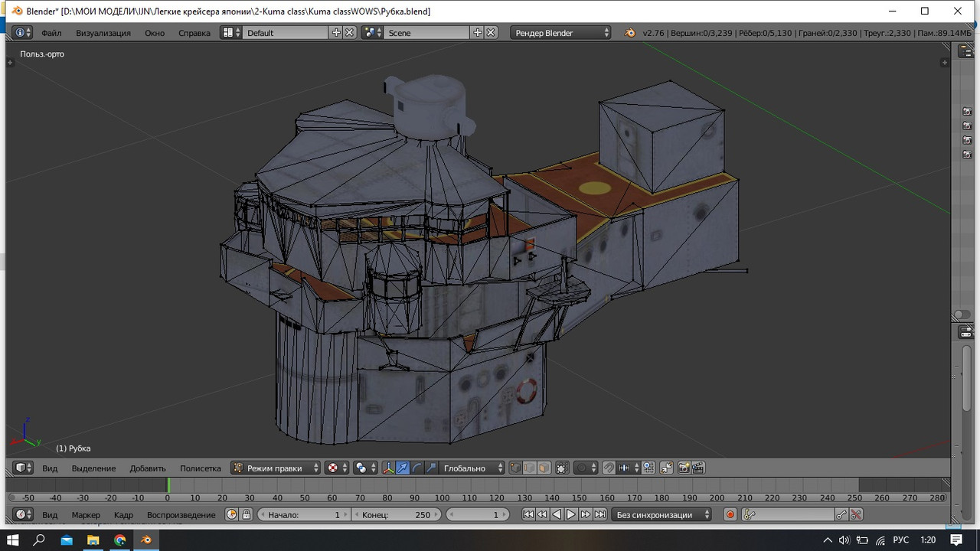Open the Режим правки mode dropdown
The image size is (980, 551).
point(276,468)
